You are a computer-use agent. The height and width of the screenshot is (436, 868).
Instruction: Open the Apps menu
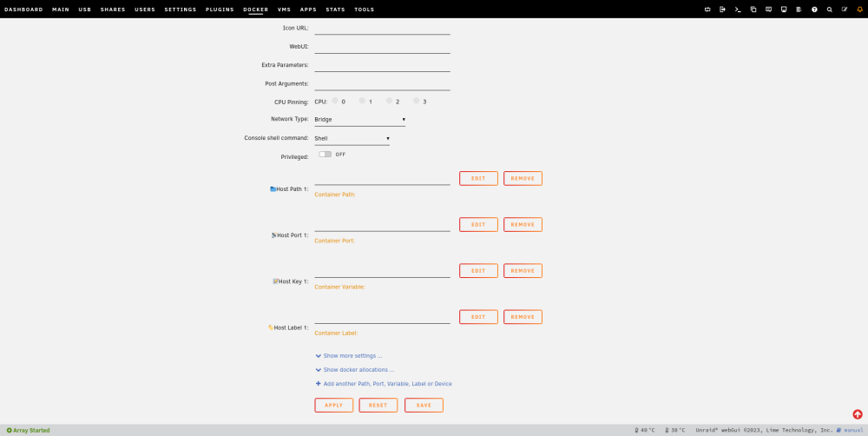click(308, 10)
